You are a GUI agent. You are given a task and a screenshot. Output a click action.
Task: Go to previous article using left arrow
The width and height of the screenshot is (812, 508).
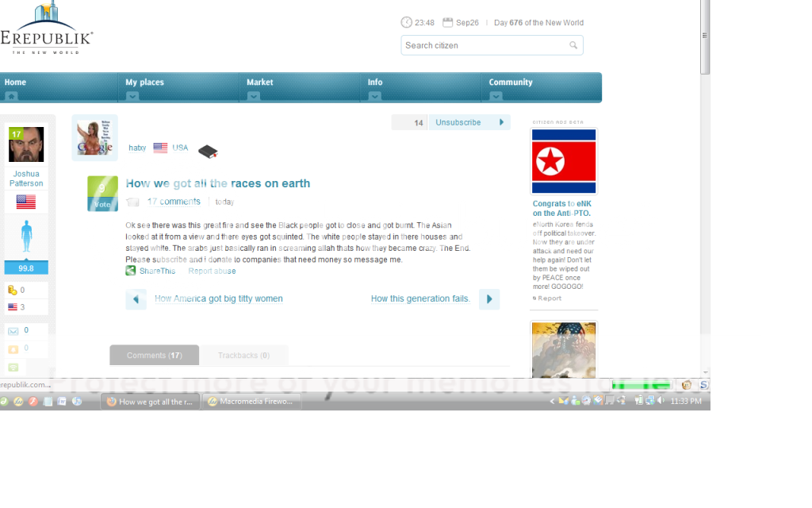136,299
